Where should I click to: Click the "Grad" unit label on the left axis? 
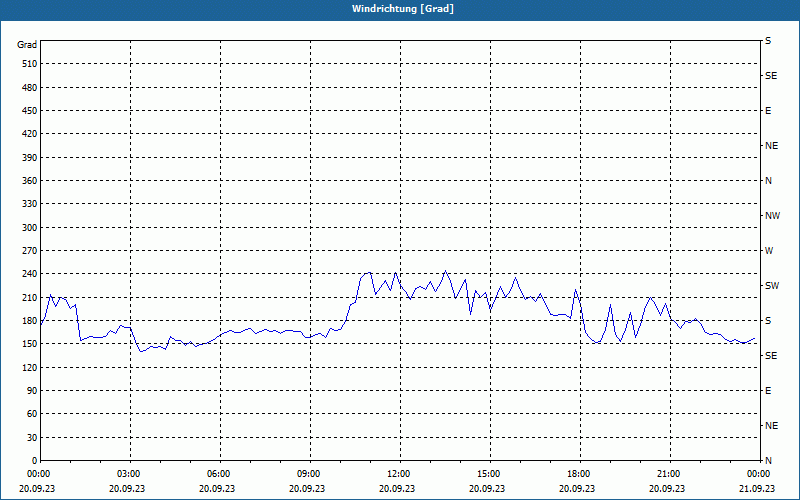(27, 45)
